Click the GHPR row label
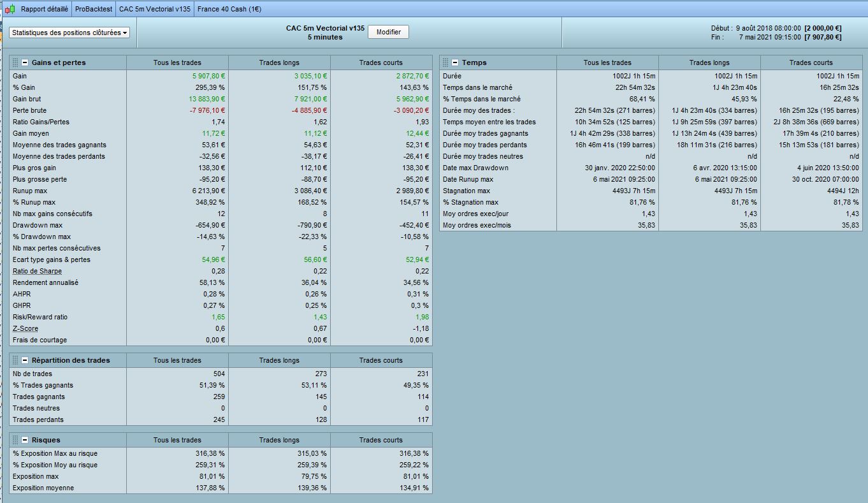Image resolution: width=868 pixels, height=503 pixels. [22, 305]
